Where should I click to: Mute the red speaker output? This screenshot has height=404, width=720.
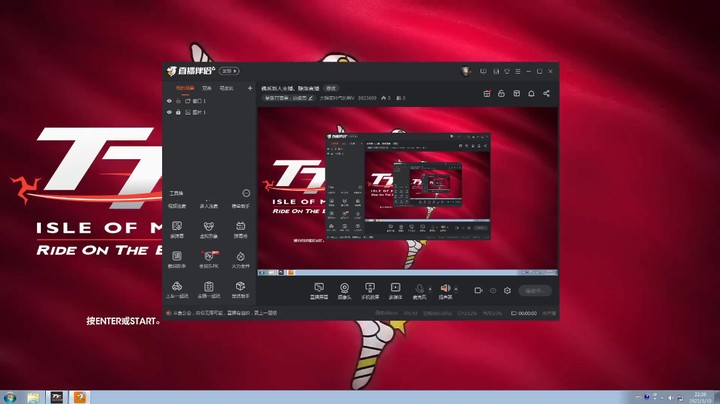445,291
